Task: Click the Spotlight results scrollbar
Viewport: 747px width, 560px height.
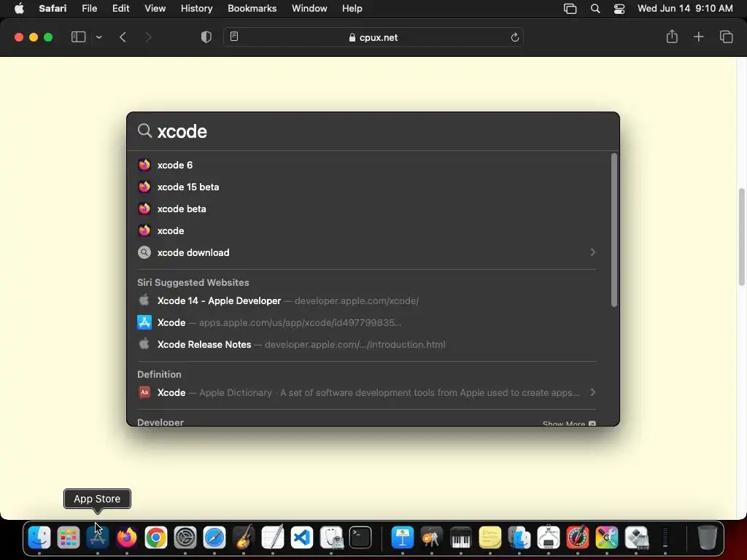Action: point(614,230)
